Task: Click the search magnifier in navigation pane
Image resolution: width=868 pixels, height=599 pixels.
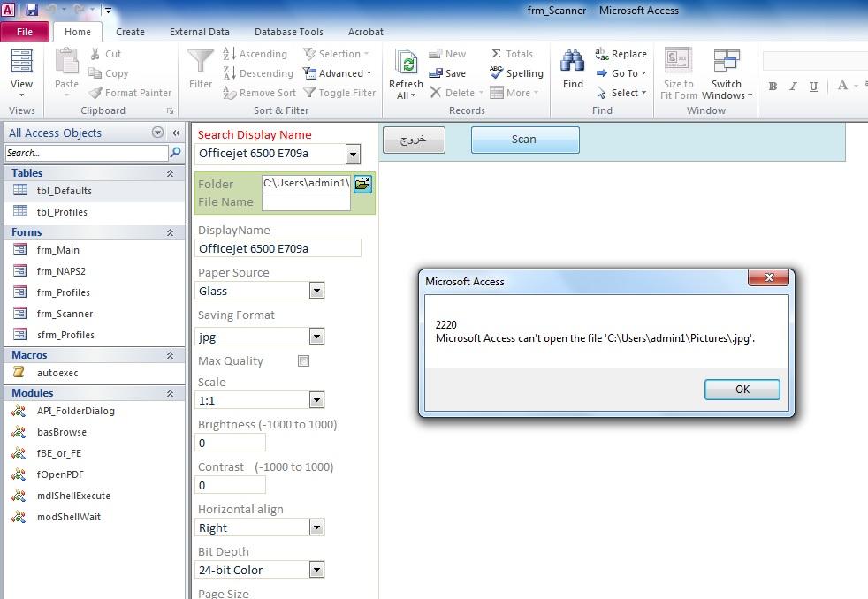Action: (x=176, y=152)
